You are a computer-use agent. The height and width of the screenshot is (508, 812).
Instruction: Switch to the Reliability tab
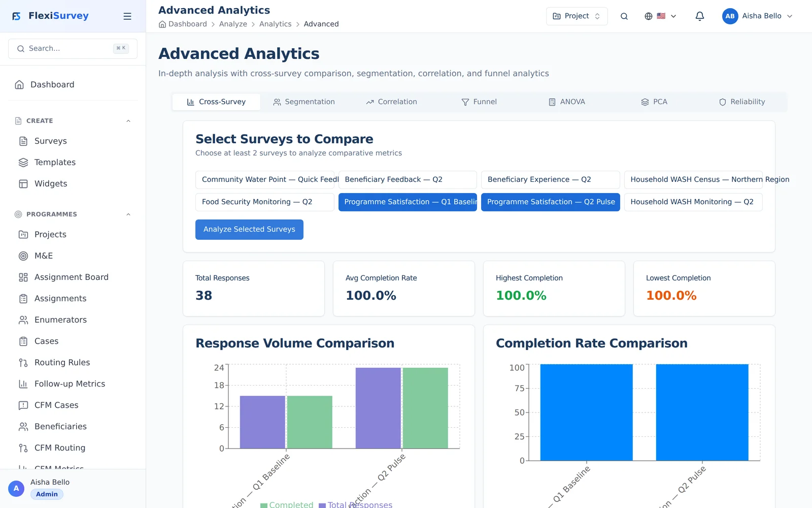[x=742, y=102]
